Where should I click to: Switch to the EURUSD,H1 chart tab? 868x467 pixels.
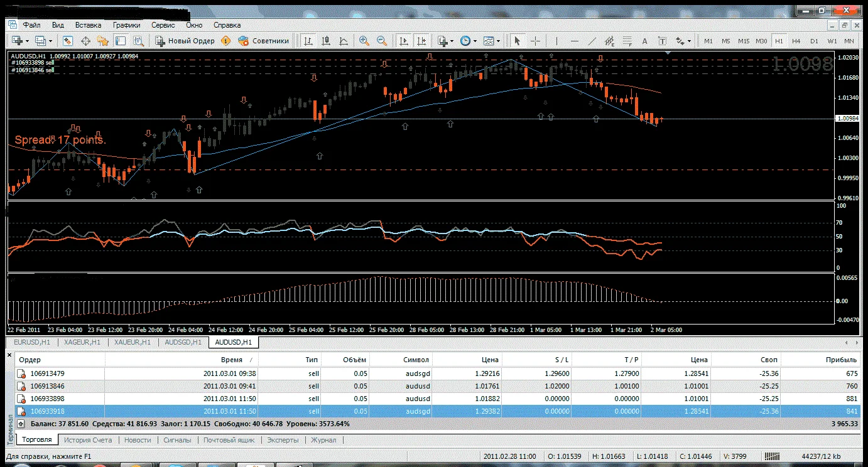31,342
